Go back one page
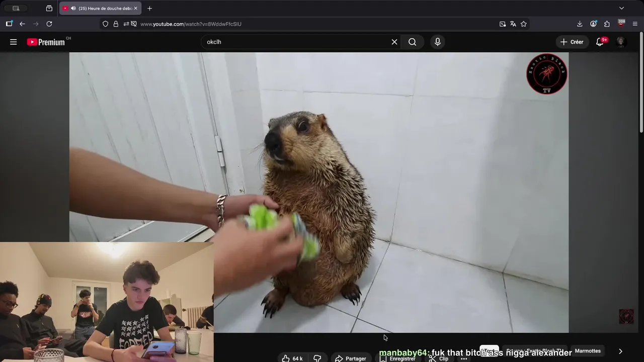This screenshot has width=644, height=362. pyautogui.click(x=22, y=24)
